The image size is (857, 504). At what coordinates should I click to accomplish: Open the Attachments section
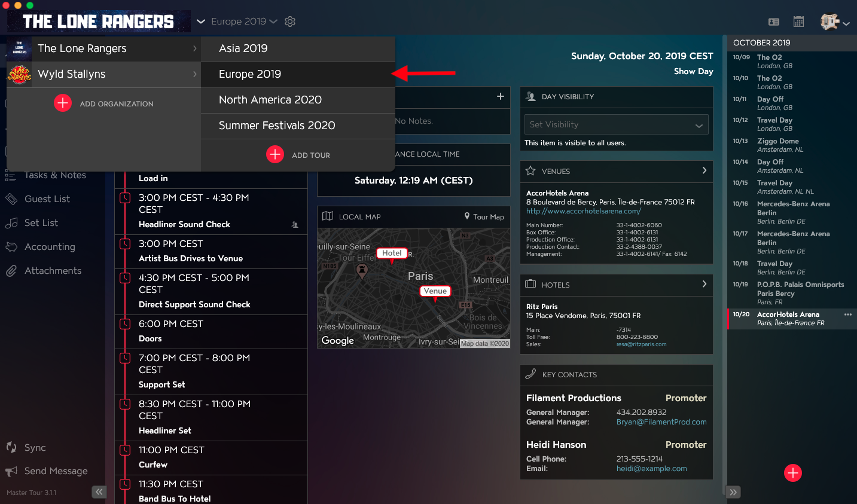click(53, 271)
